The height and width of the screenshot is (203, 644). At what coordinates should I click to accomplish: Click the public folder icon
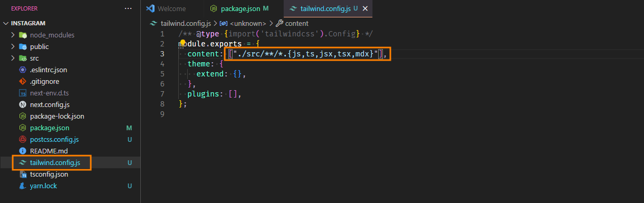(x=23, y=46)
